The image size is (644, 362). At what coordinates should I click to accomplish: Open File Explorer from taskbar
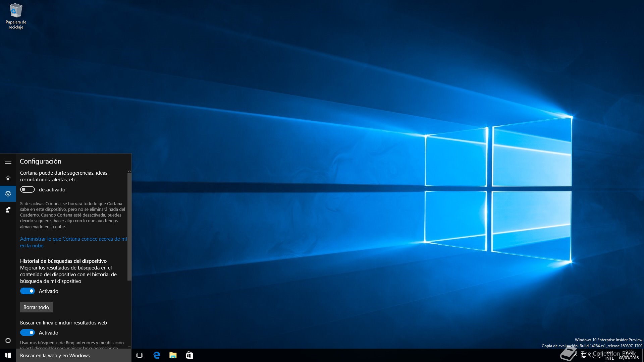173,355
